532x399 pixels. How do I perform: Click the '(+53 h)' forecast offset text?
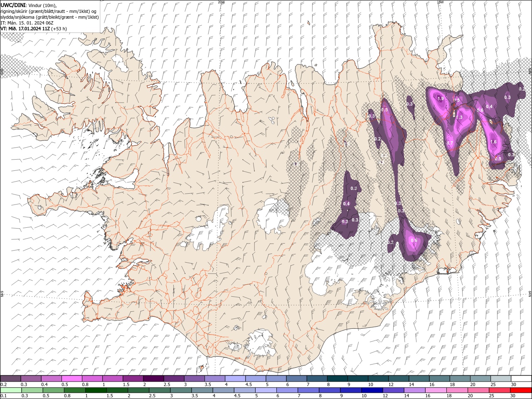pos(59,29)
